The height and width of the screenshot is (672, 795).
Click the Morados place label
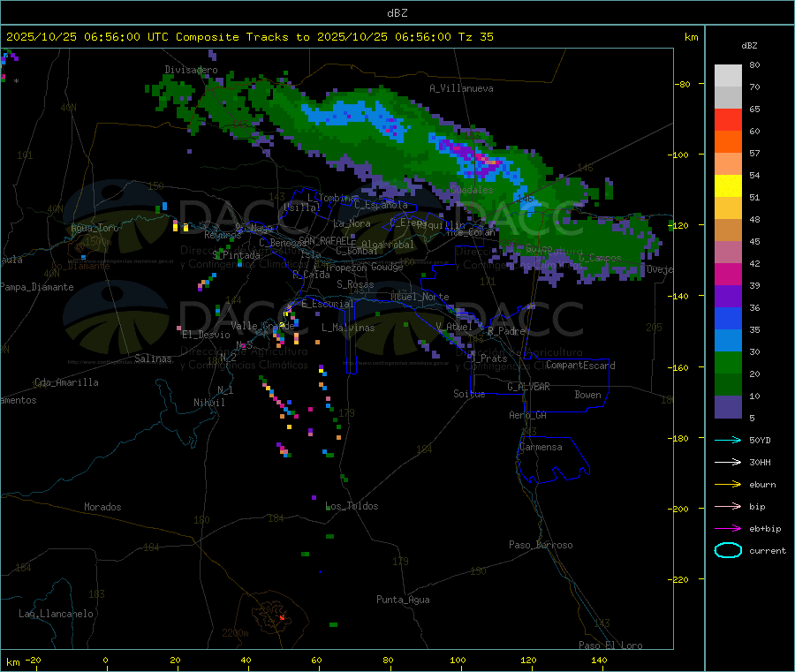click(x=103, y=507)
